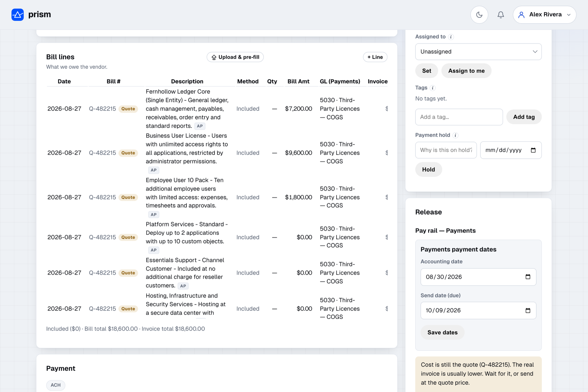
Task: Open calendar picker for Payment hold date
Action: tap(533, 150)
